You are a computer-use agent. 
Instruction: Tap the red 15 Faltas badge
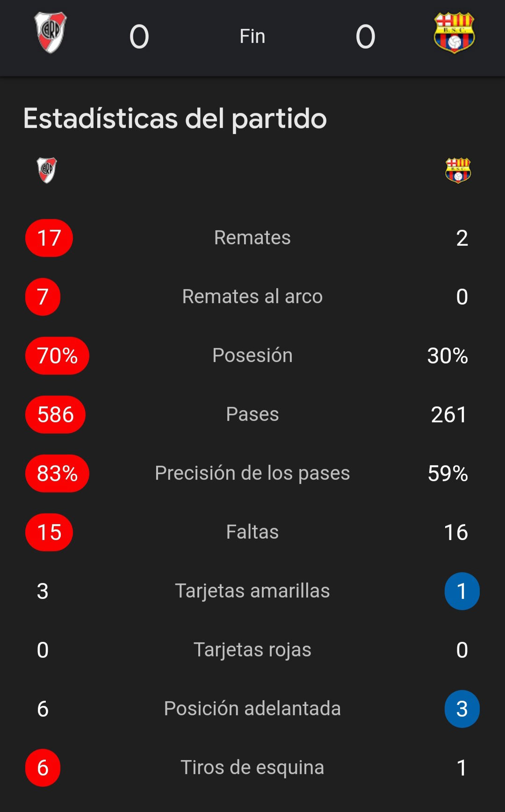click(49, 532)
